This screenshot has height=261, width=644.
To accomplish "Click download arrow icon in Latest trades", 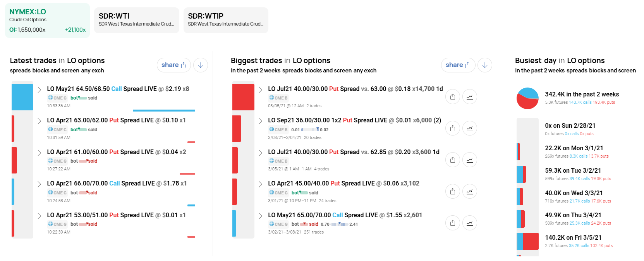I will (x=201, y=65).
